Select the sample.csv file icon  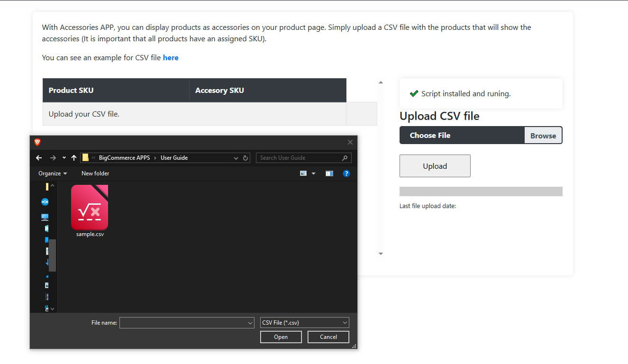point(90,208)
